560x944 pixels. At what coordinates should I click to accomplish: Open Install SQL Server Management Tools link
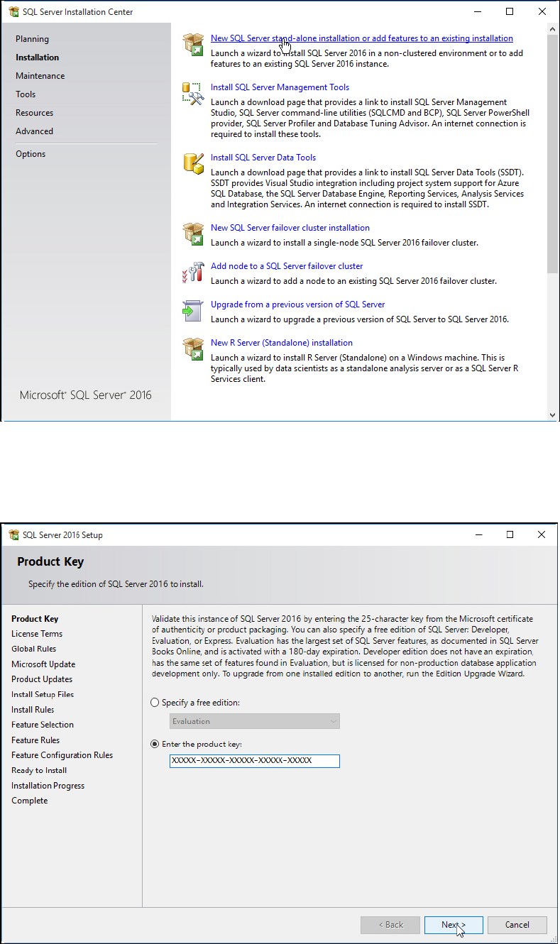click(280, 87)
